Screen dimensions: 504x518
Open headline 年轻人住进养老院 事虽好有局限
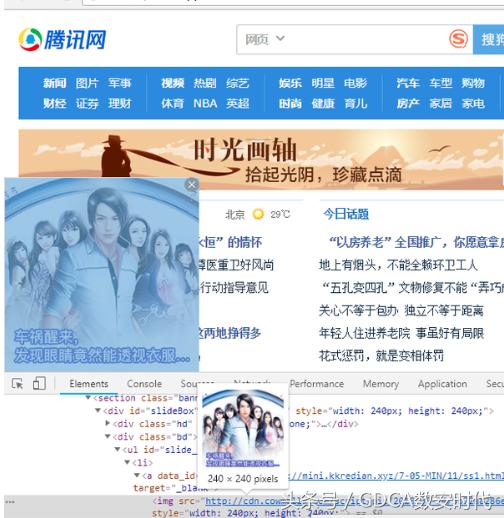click(401, 333)
